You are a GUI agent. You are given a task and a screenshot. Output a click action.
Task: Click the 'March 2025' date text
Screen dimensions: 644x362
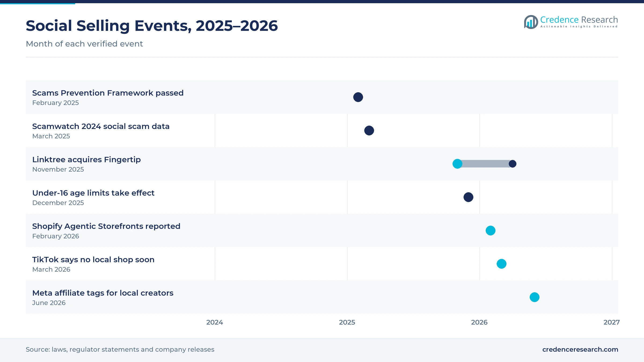pyautogui.click(x=51, y=136)
